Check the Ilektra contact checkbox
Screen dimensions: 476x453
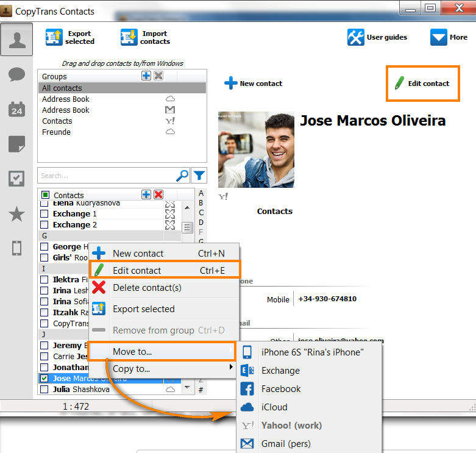[44, 279]
